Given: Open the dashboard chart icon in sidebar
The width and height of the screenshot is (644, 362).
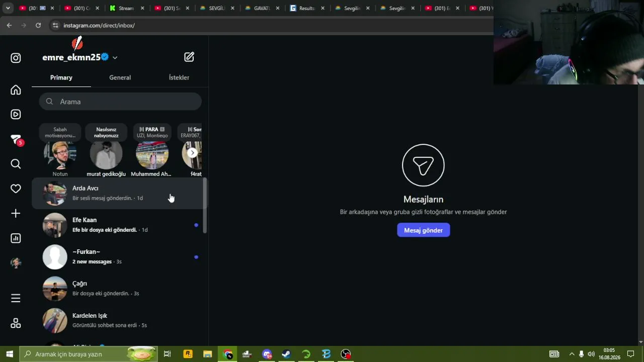Looking at the screenshot, I should pyautogui.click(x=16, y=238).
